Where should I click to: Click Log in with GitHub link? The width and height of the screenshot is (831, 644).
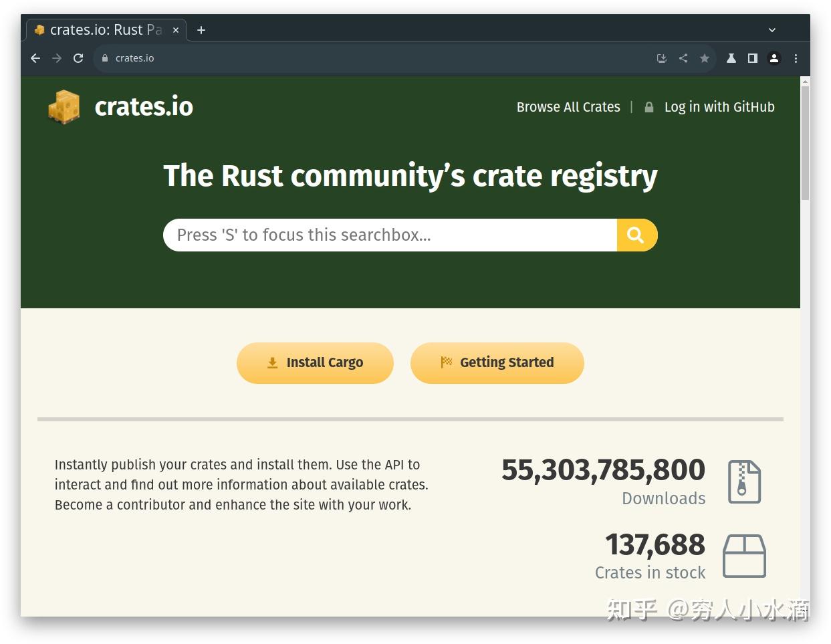coord(719,107)
